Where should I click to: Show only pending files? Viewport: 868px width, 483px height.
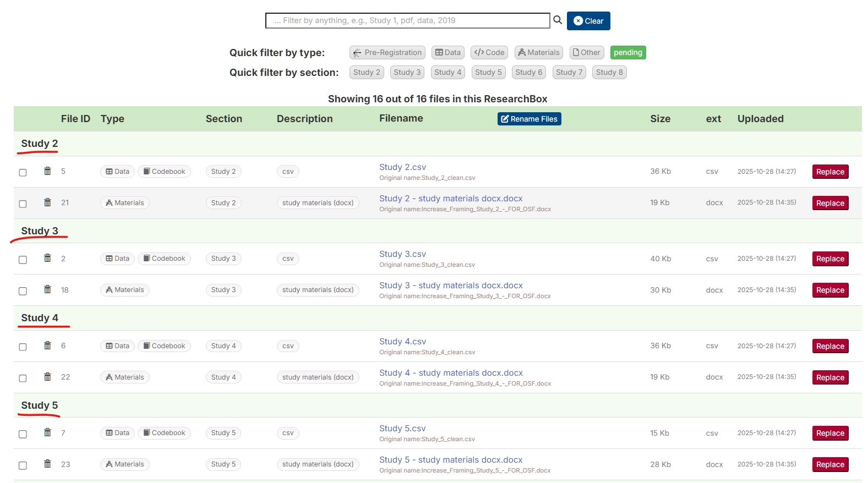click(x=627, y=53)
